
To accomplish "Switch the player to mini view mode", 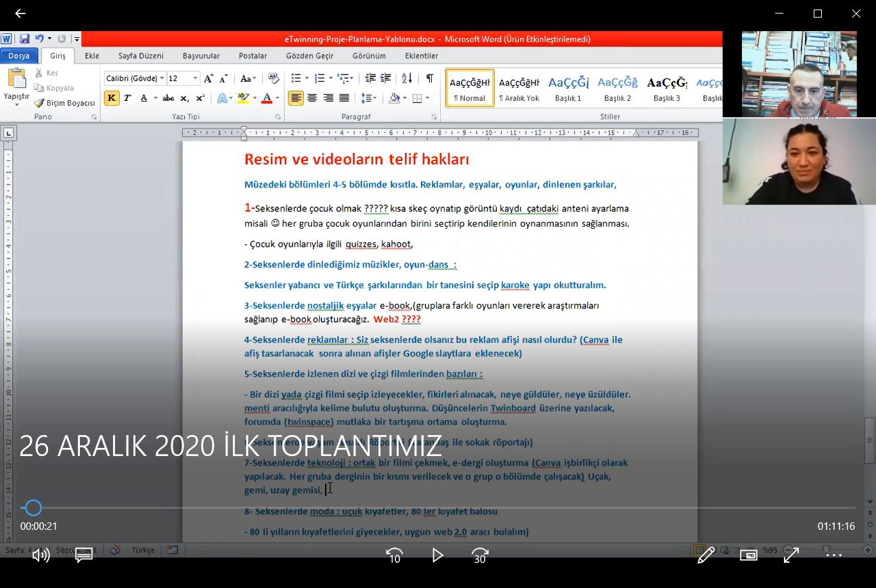I will tap(749, 556).
